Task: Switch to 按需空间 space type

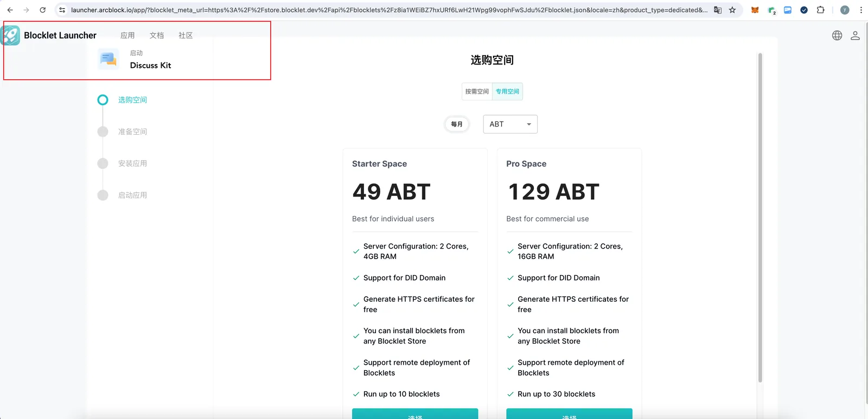Action: click(x=477, y=92)
